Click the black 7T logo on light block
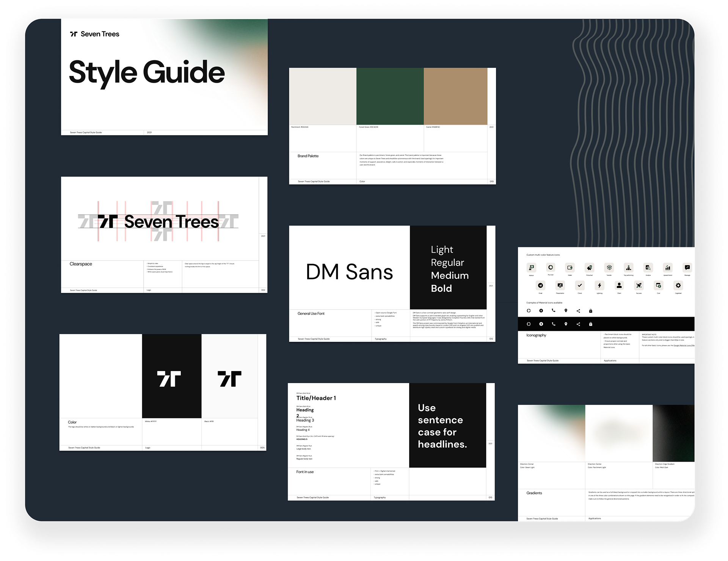This screenshot has height=561, width=728. pyautogui.click(x=229, y=379)
